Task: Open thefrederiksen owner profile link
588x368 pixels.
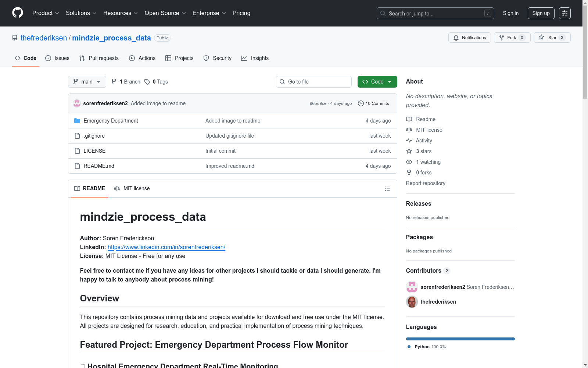Action: click(44, 38)
